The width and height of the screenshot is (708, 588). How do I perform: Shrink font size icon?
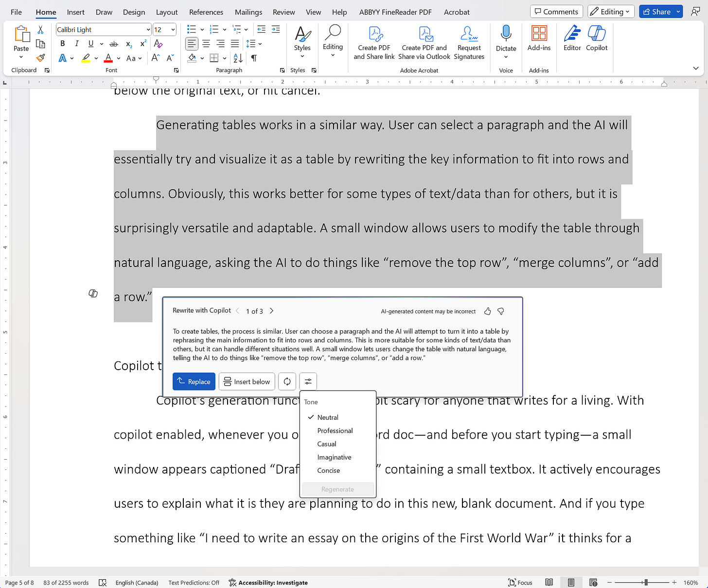click(170, 58)
